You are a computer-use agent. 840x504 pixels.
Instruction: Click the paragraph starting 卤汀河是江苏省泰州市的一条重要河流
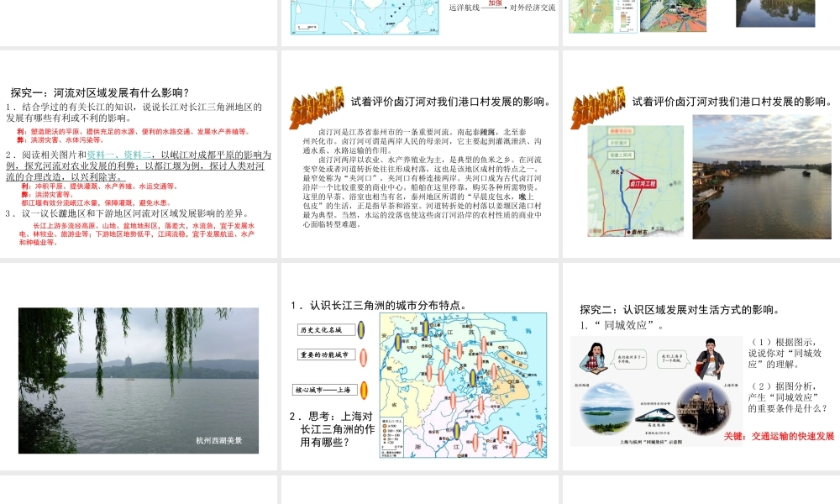coord(423,141)
